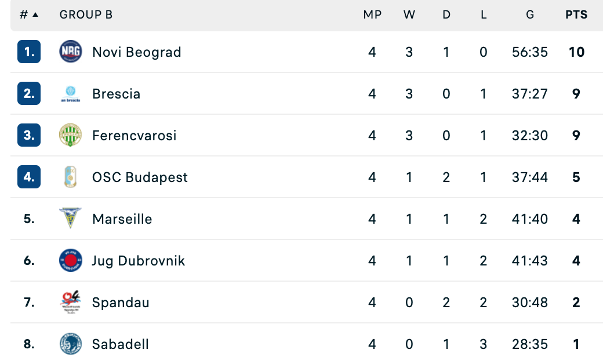Sort table by PTS column header
The image size is (603, 364).
pyautogui.click(x=576, y=14)
